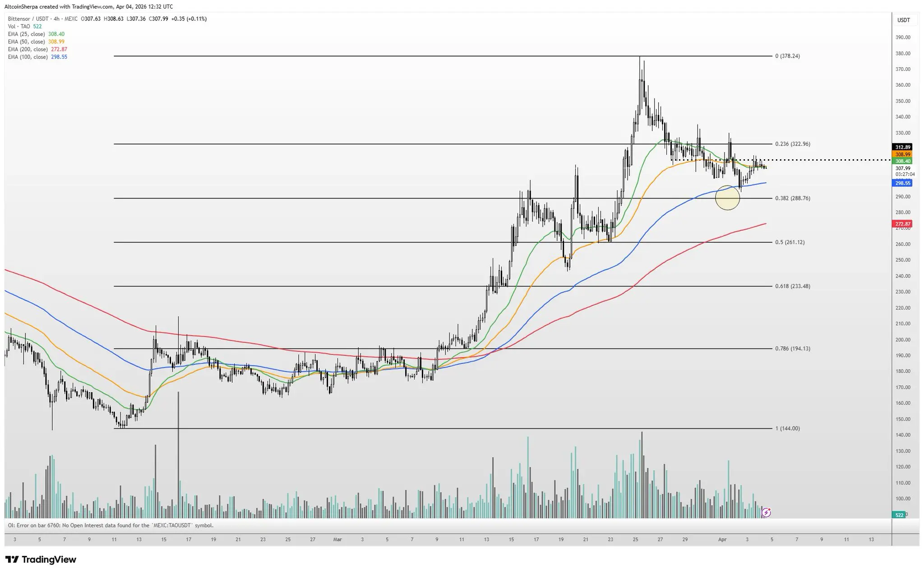This screenshot has width=924, height=573.
Task: Click the open interest error message text
Action: click(111, 525)
